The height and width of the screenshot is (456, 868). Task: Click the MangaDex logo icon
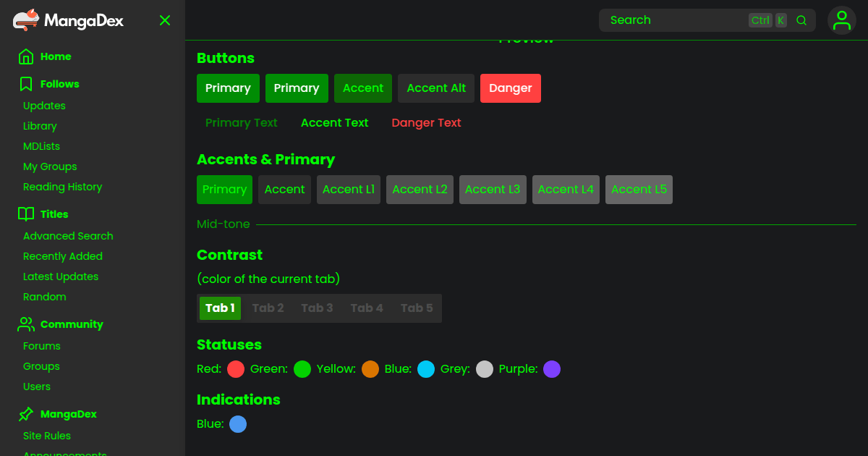point(26,20)
